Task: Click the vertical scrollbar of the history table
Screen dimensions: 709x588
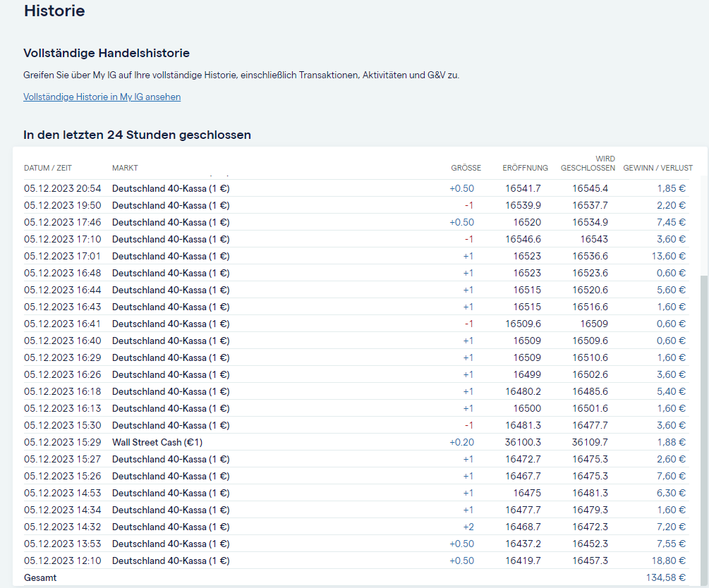Action: (x=704, y=423)
